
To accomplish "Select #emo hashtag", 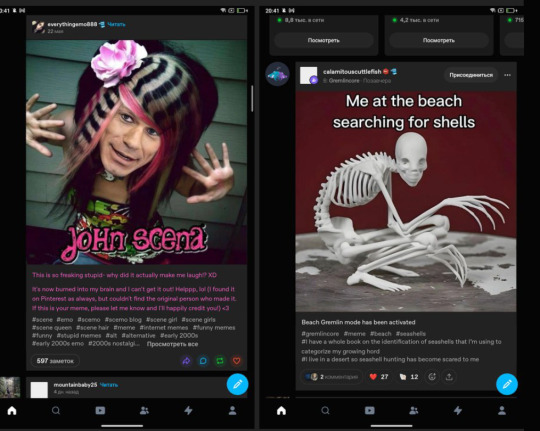I will 65,320.
